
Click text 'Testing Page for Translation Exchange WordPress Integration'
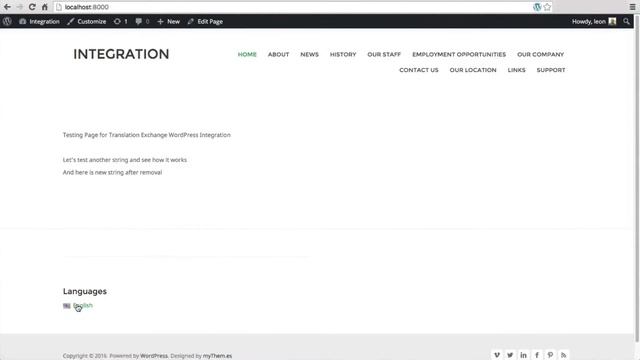coord(147,135)
